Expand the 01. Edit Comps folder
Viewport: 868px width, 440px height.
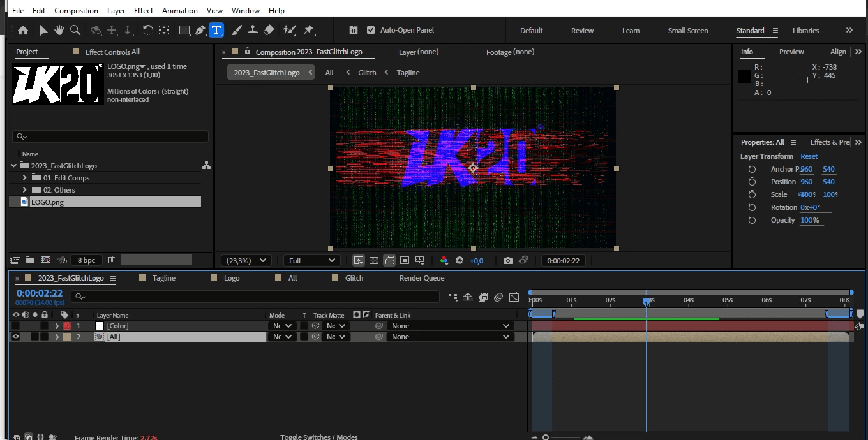point(25,178)
